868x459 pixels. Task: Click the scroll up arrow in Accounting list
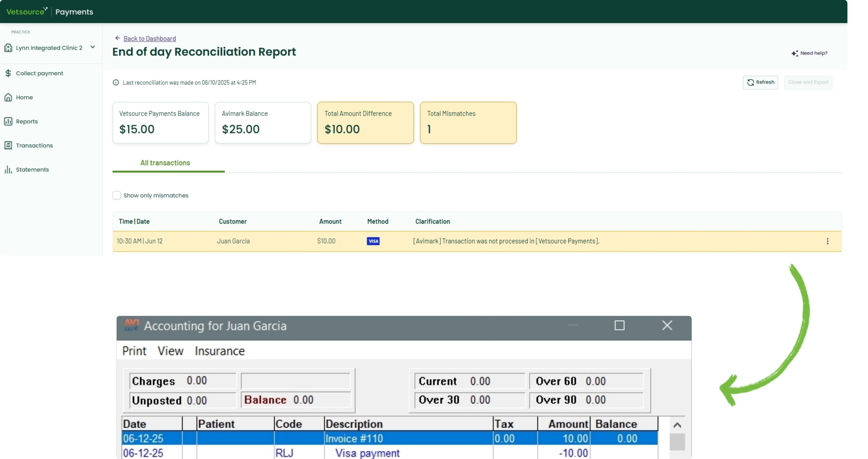pos(677,425)
